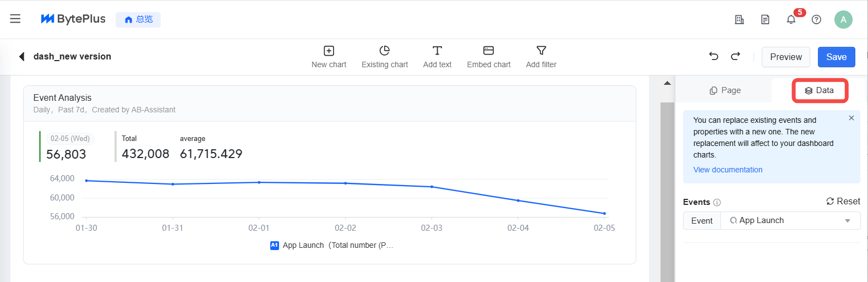Redo the last action
This screenshot has height=282, width=868.
tap(735, 56)
